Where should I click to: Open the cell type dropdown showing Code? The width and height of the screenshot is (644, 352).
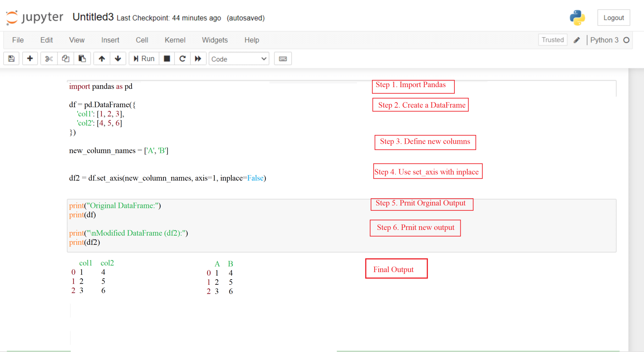pyautogui.click(x=239, y=59)
